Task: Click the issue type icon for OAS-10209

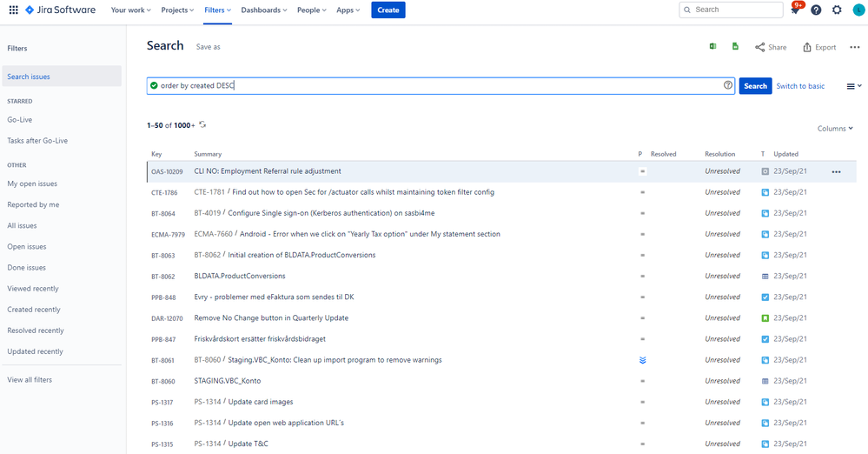Action: pyautogui.click(x=765, y=171)
